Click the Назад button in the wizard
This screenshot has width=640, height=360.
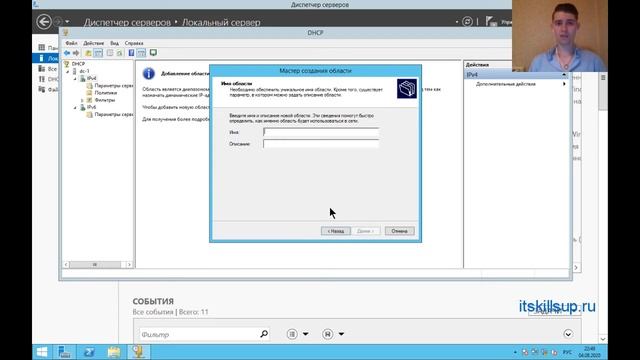click(336, 231)
